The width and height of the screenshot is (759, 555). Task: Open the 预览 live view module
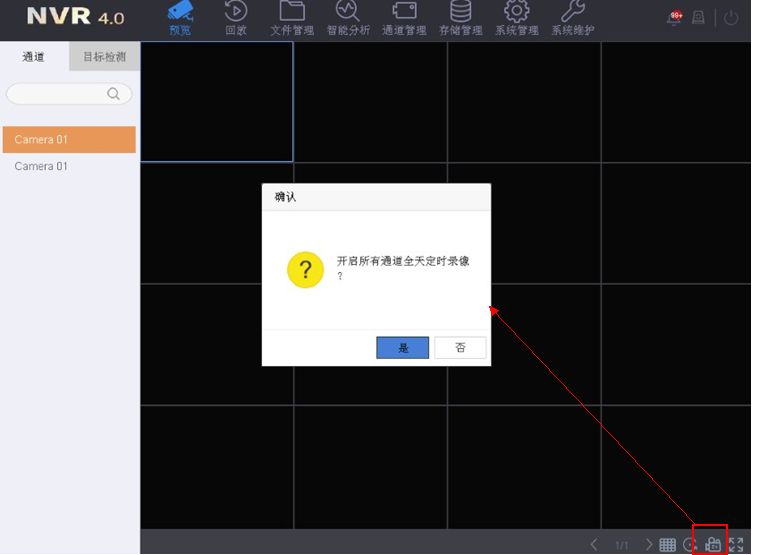tap(180, 18)
